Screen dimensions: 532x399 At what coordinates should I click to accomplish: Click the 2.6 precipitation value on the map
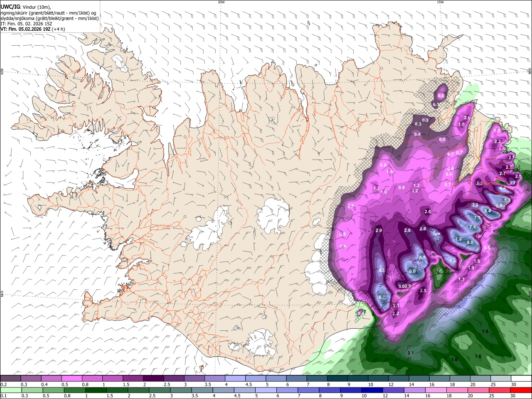428,212
